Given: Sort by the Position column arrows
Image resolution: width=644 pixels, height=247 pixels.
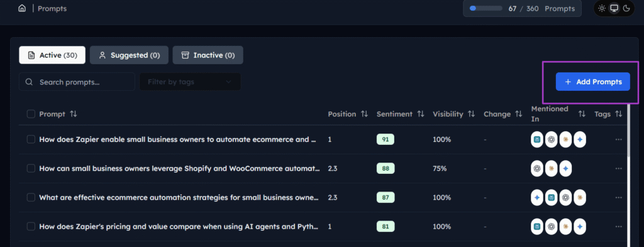Looking at the screenshot, I should [364, 114].
